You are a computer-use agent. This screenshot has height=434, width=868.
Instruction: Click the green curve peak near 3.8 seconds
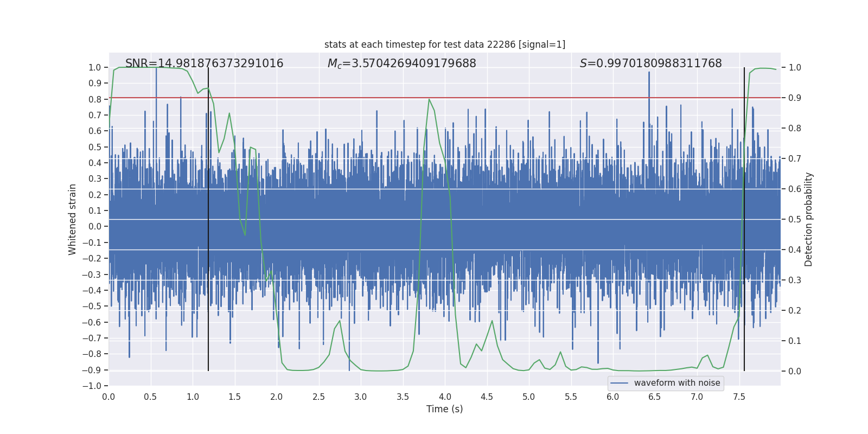(x=429, y=99)
